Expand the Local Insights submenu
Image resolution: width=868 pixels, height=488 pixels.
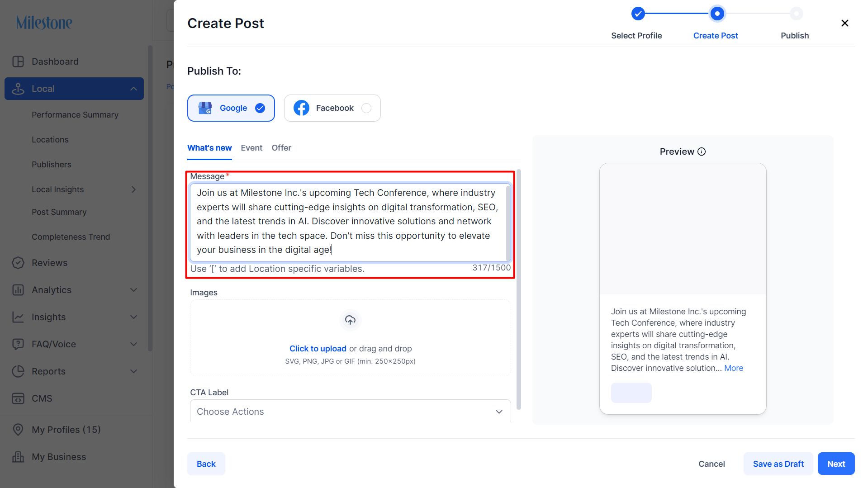point(133,190)
